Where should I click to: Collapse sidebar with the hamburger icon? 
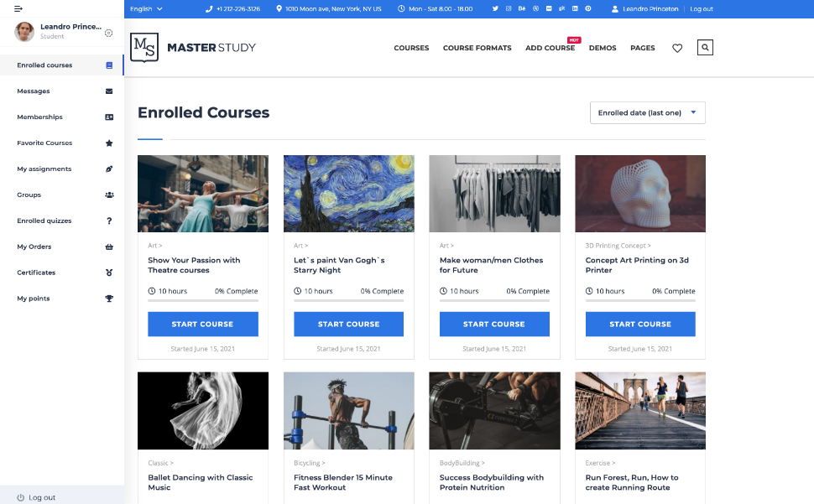coord(18,9)
